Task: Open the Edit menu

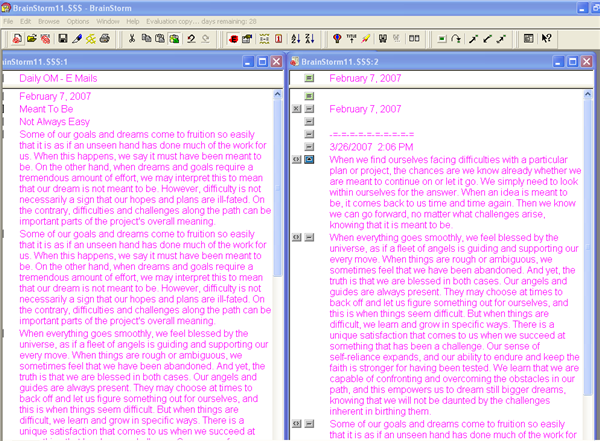Action: (x=26, y=21)
